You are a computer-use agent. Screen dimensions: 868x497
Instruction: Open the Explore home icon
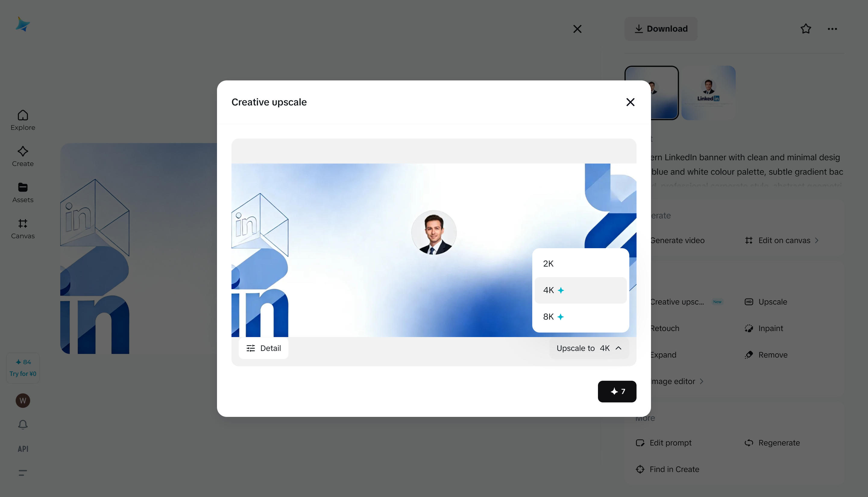[x=23, y=120]
